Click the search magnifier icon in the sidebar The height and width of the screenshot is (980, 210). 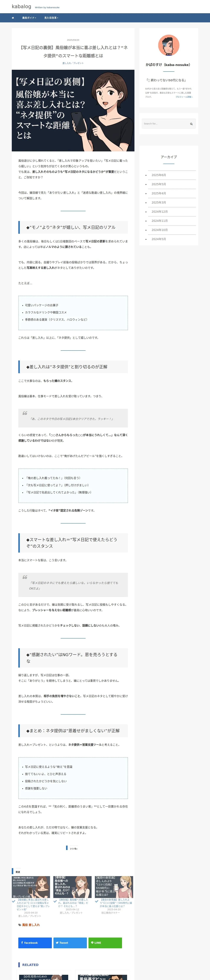click(191, 124)
